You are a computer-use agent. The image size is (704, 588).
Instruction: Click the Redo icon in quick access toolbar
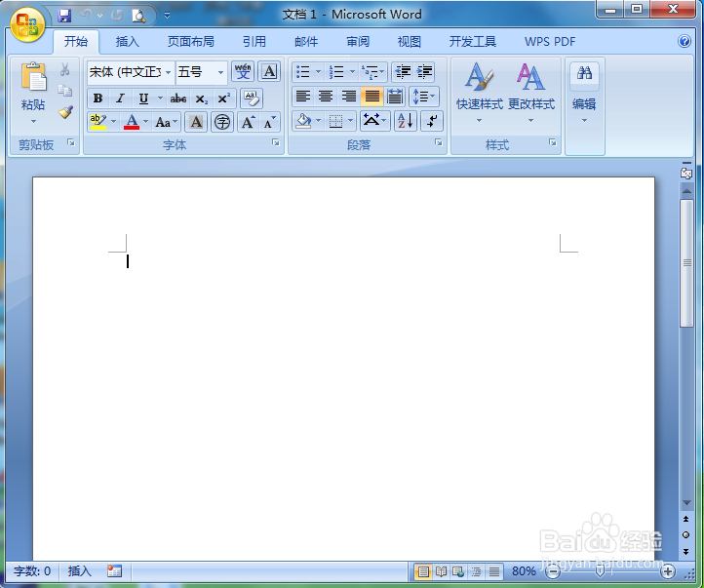[117, 16]
